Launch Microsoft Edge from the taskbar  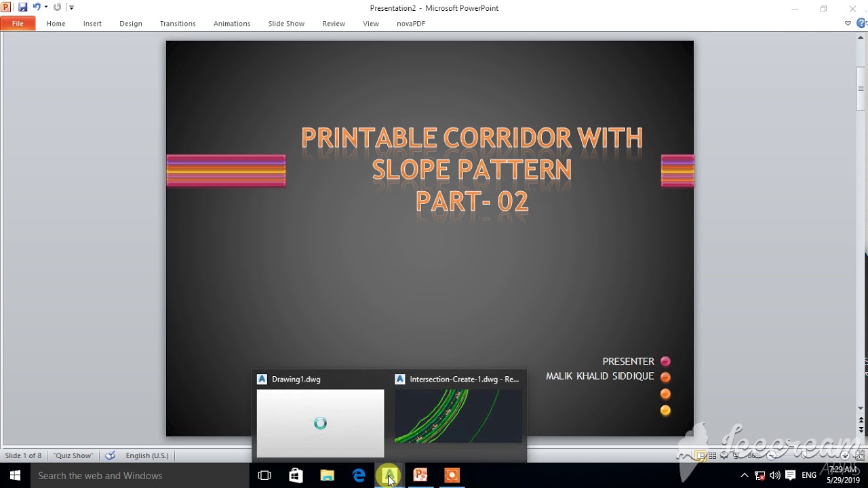click(x=358, y=476)
